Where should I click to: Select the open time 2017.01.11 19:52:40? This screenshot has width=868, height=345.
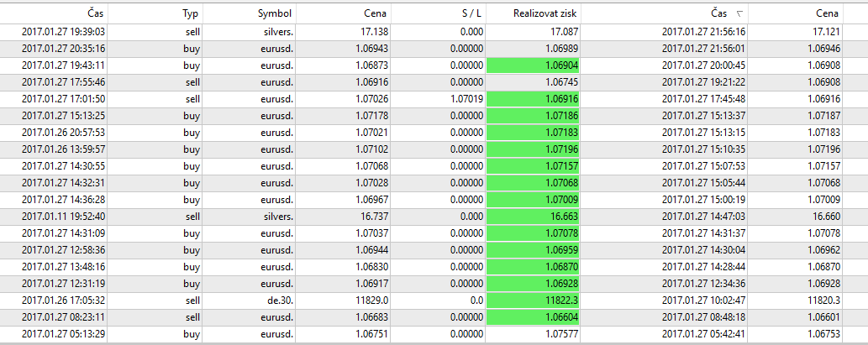pyautogui.click(x=64, y=217)
